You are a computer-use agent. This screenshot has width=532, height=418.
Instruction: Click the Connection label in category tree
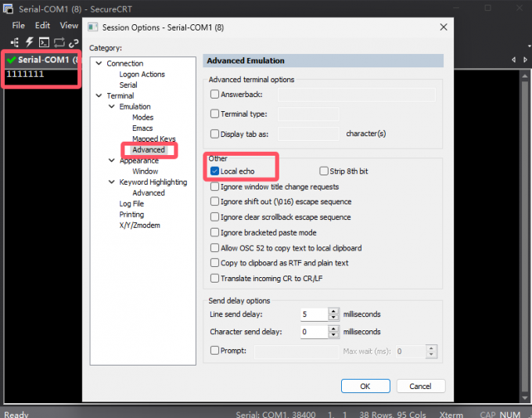[125, 63]
